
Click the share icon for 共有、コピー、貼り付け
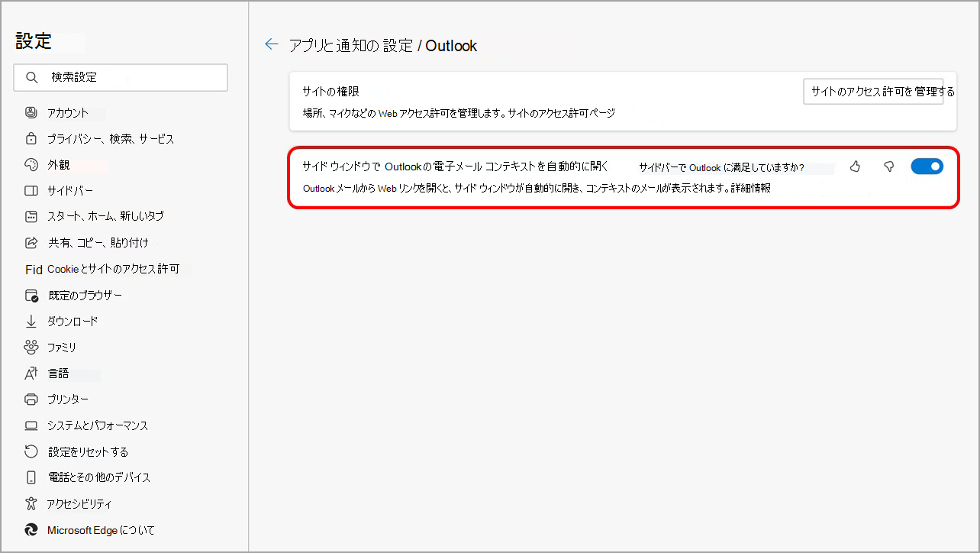click(x=31, y=242)
